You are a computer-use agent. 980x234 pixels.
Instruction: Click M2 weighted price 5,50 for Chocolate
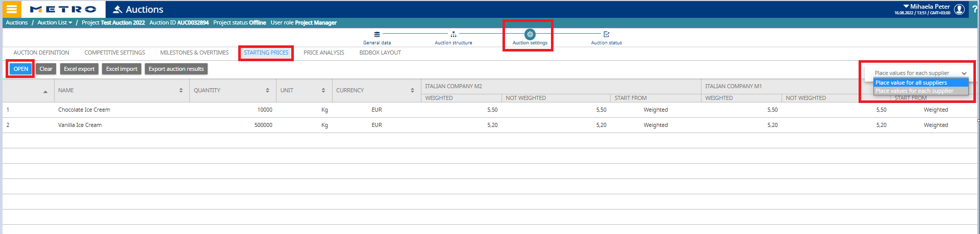point(492,110)
